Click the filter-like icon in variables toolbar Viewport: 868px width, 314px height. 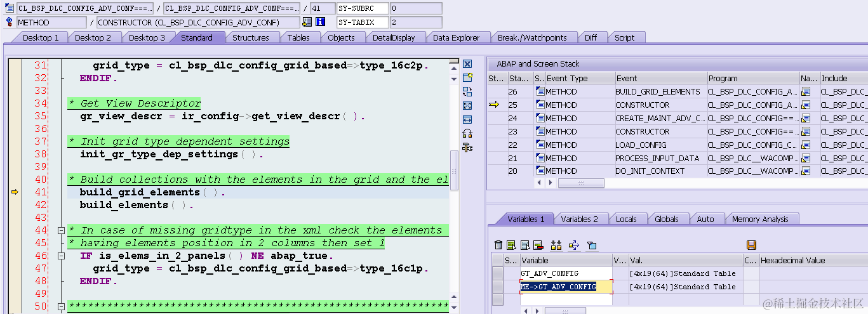(591, 245)
